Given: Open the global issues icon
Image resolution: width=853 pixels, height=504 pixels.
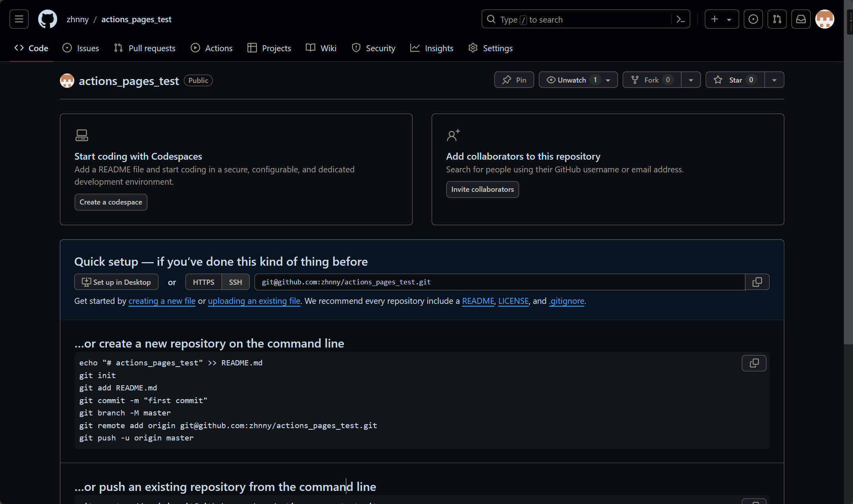Looking at the screenshot, I should point(753,19).
